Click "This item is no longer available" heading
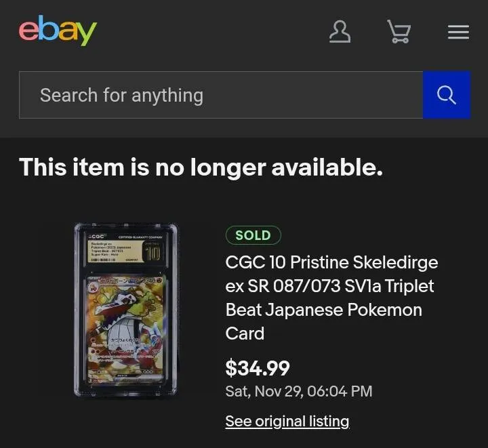This screenshot has width=488, height=448. (201, 167)
